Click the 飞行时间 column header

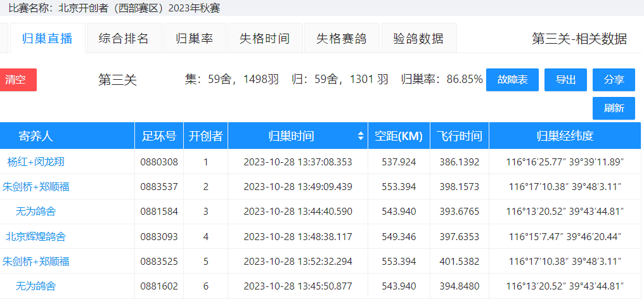(x=460, y=136)
